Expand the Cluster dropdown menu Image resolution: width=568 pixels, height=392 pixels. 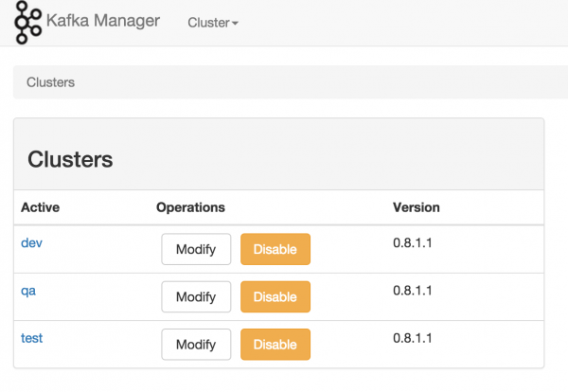point(213,22)
